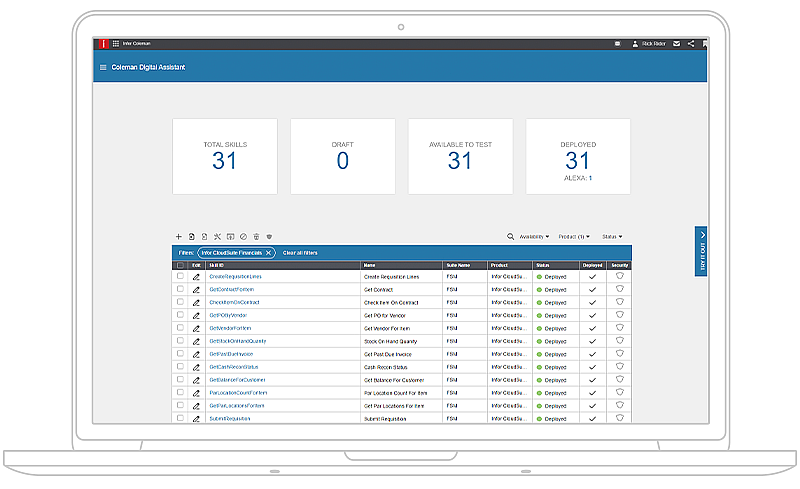Click the plus icon to add skill

click(x=179, y=236)
